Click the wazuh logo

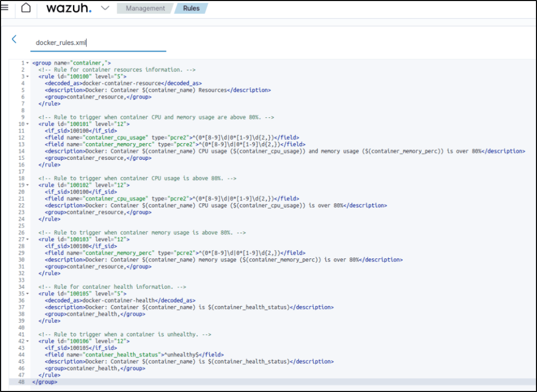tap(68, 8)
